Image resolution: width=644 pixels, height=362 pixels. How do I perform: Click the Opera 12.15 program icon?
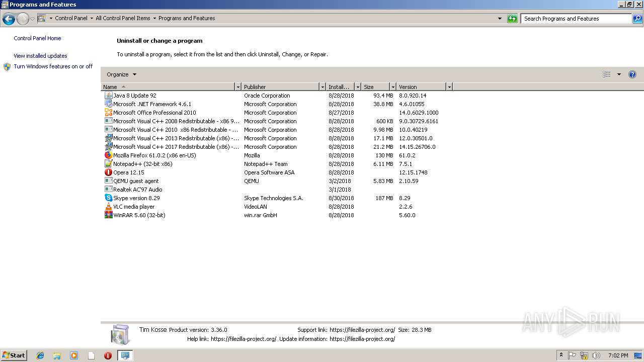pyautogui.click(x=108, y=172)
